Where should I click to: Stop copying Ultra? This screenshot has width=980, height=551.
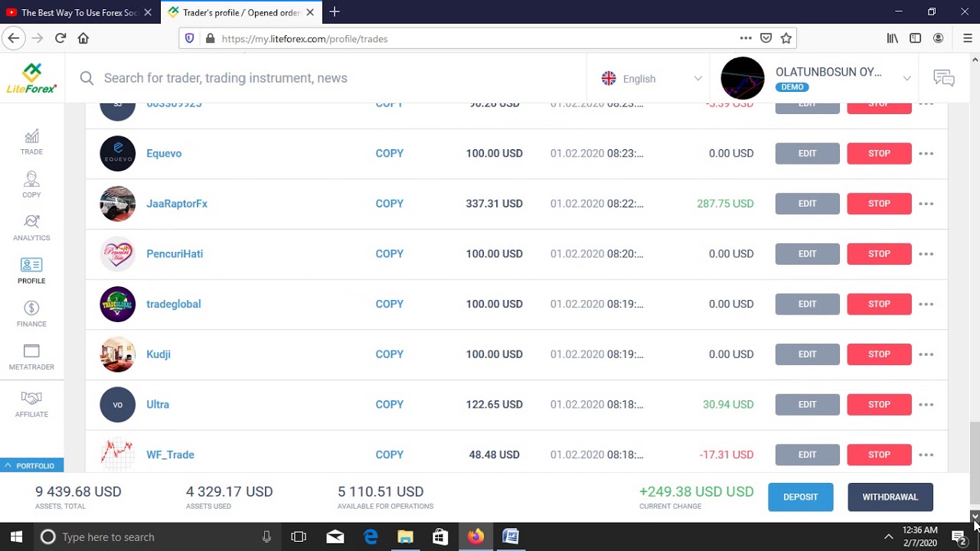(879, 405)
